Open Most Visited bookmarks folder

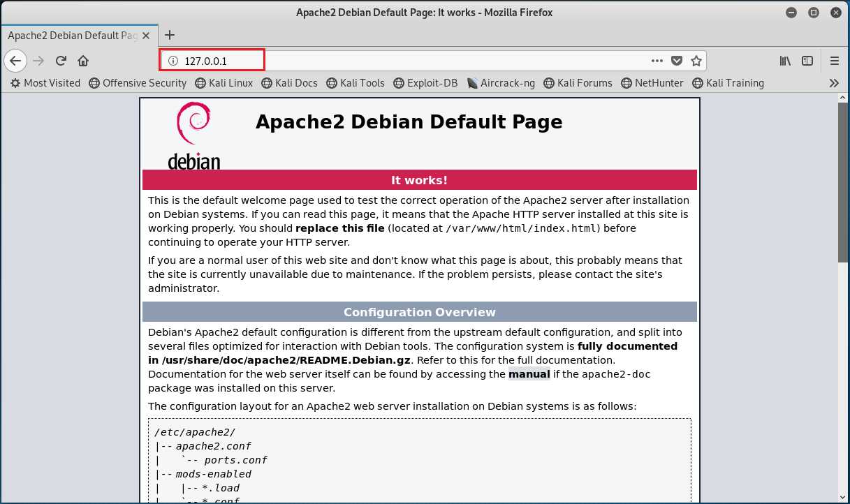click(x=45, y=83)
